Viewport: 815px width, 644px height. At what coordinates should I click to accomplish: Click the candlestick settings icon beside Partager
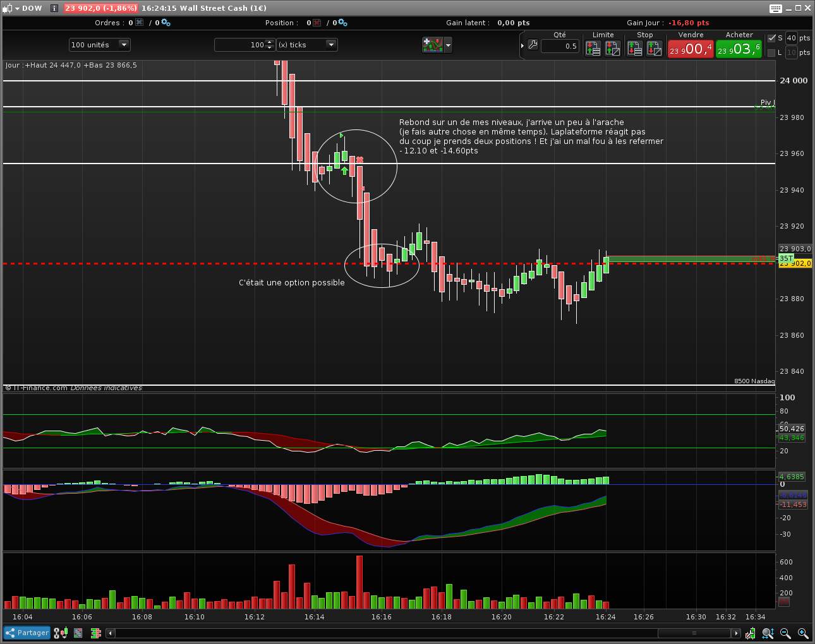pyautogui.click(x=60, y=633)
